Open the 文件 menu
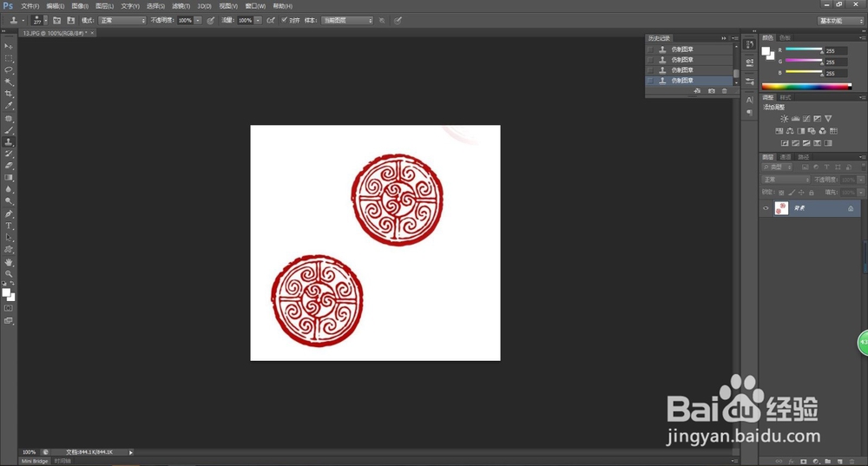This screenshot has width=868, height=466. (x=30, y=6)
